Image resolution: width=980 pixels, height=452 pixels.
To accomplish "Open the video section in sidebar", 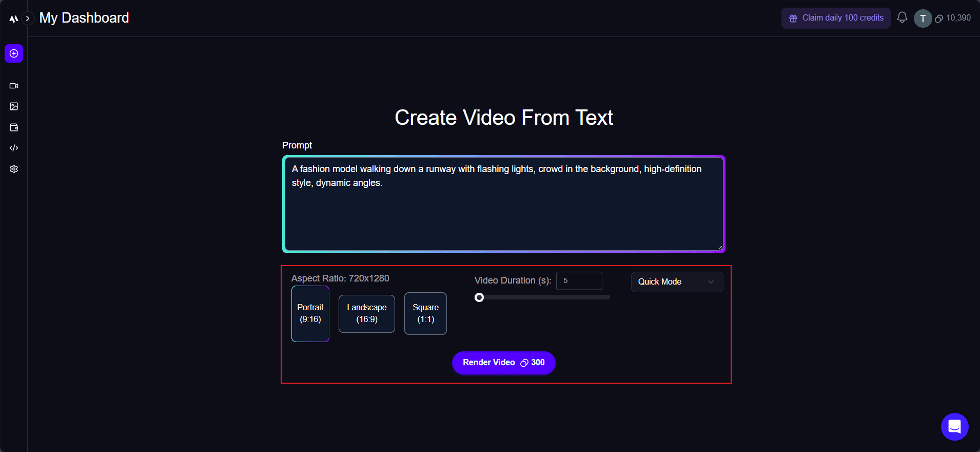I will 14,86.
